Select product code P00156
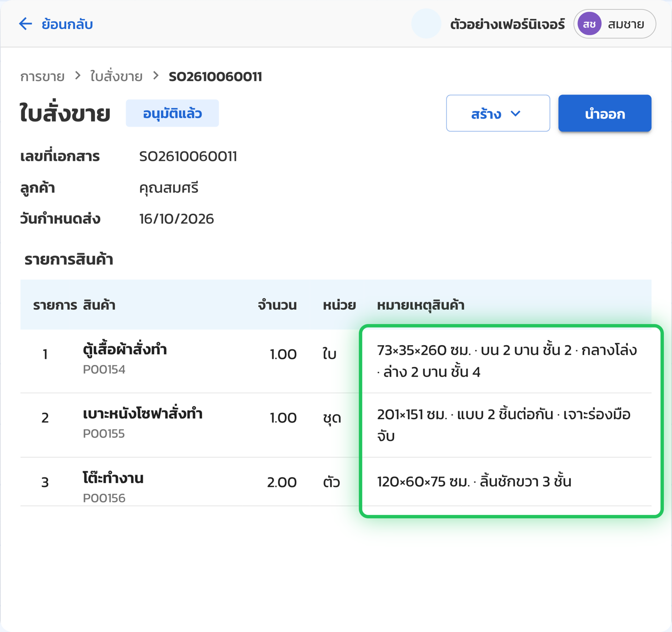The height and width of the screenshot is (632, 672). (x=104, y=498)
